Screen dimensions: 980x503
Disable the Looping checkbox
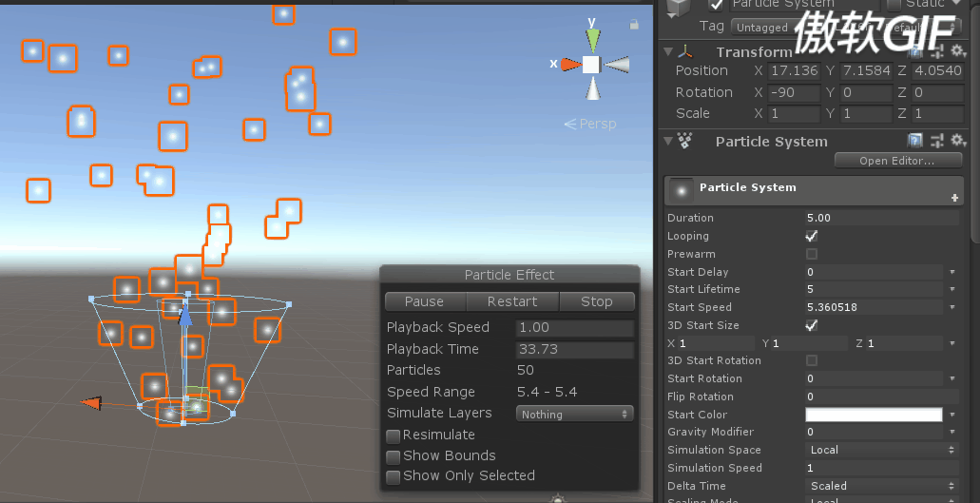click(x=811, y=236)
